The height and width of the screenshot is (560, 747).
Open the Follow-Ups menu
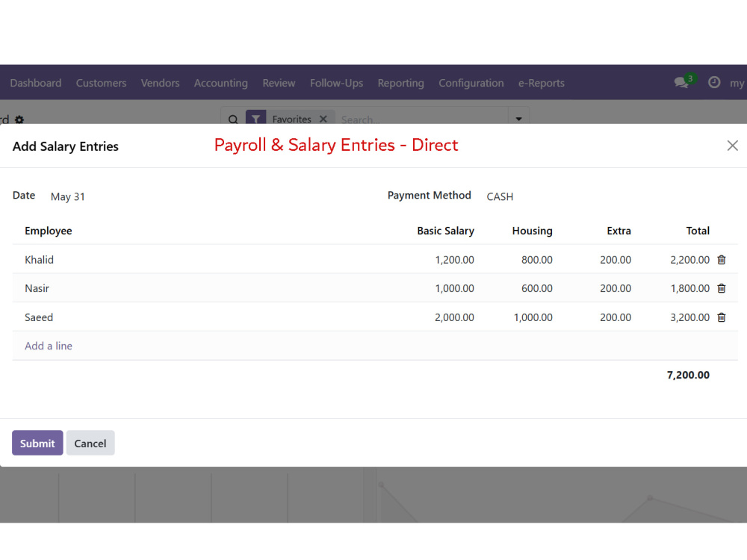(336, 83)
